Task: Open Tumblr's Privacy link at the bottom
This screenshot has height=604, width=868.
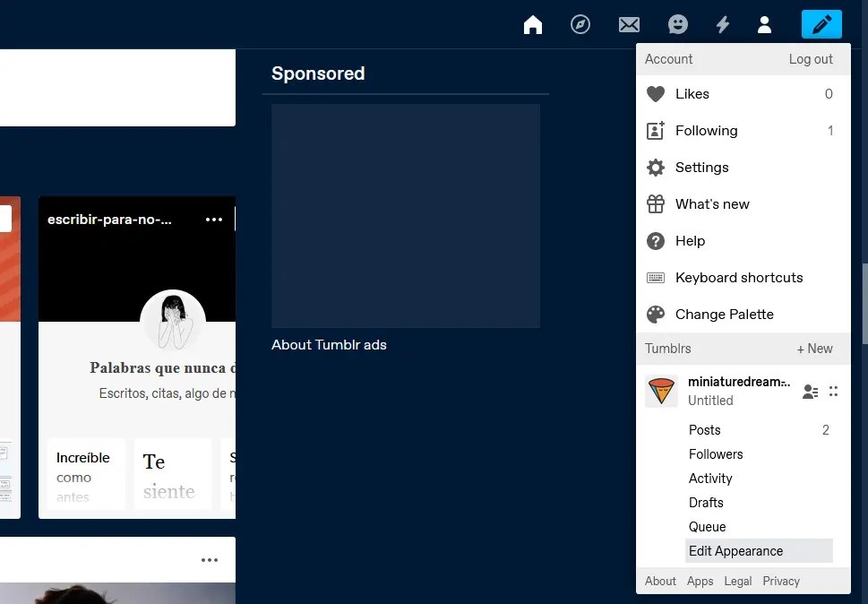Action: (x=780, y=581)
